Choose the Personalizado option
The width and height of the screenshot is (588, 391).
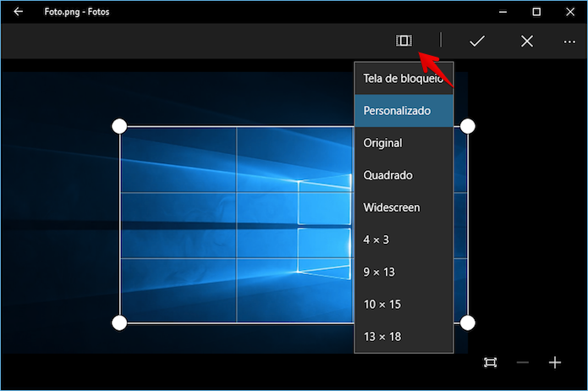(x=404, y=111)
